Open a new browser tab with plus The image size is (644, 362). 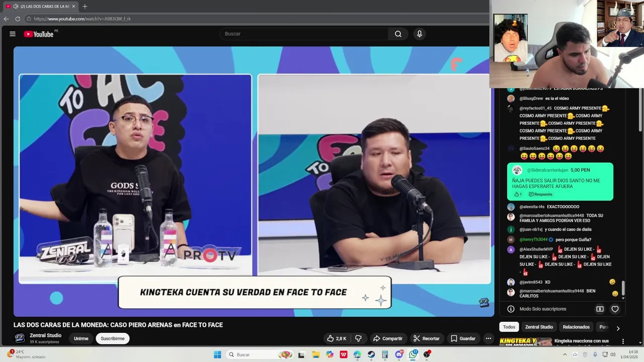click(x=85, y=7)
